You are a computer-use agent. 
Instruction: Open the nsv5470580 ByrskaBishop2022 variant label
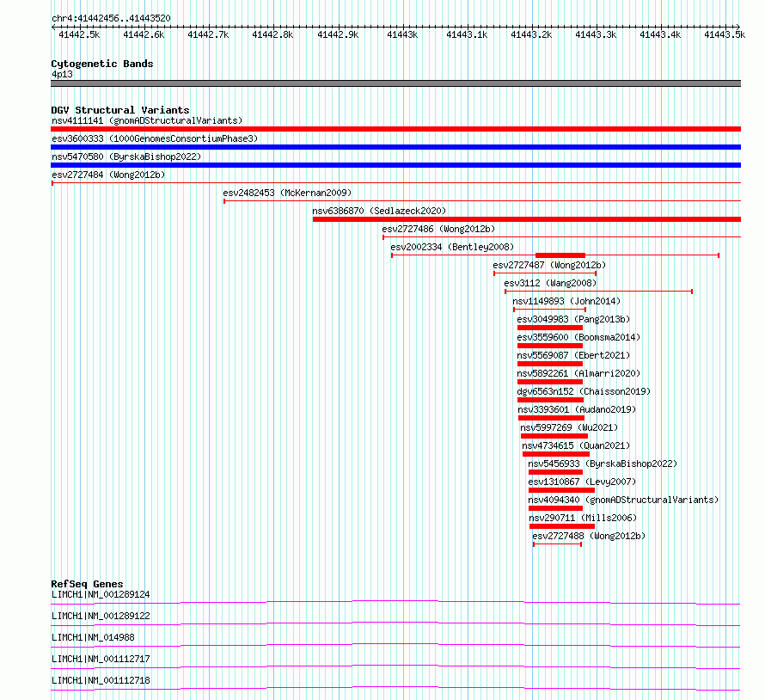(x=126, y=157)
